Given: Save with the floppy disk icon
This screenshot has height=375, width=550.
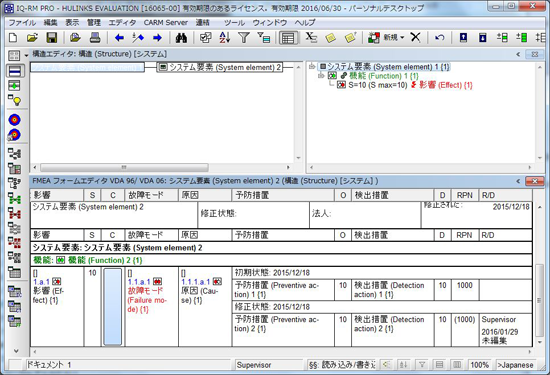Looking at the screenshot, I should pyautogui.click(x=52, y=38).
